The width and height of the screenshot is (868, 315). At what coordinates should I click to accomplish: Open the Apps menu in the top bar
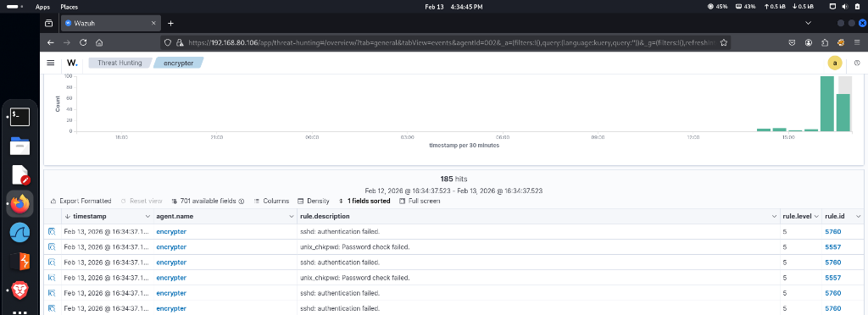[x=42, y=7]
